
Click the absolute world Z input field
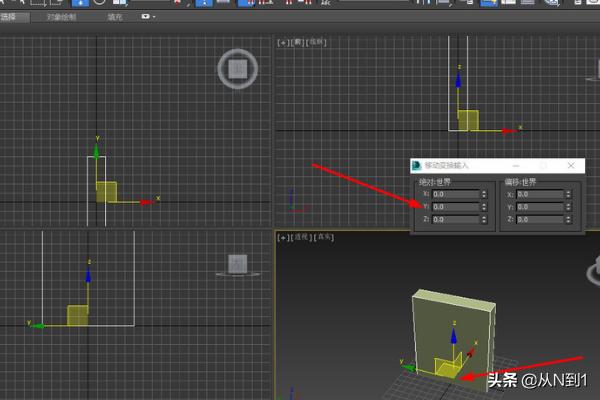455,220
